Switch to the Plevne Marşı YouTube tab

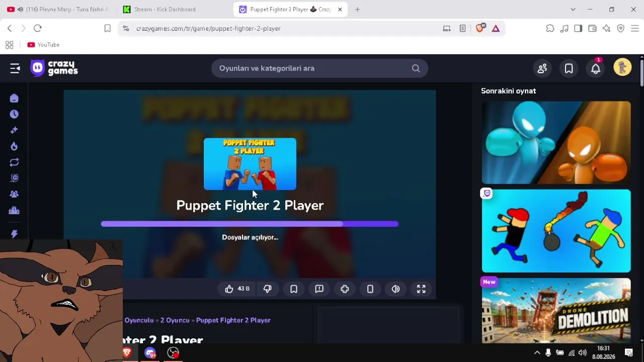pos(58,10)
